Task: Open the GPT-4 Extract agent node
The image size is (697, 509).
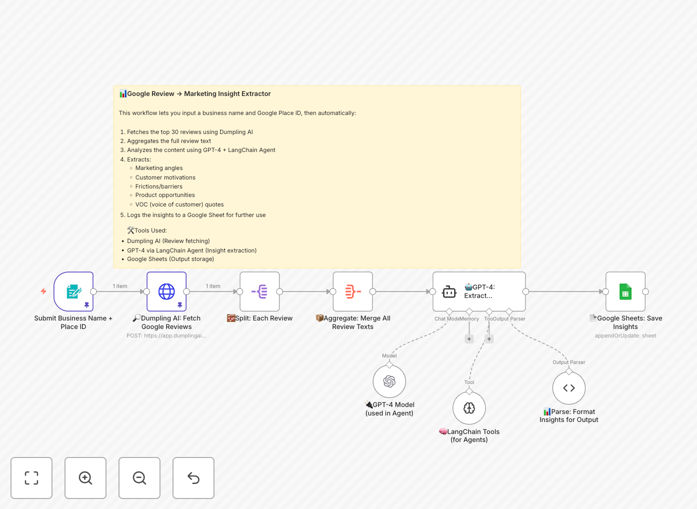Action: tap(479, 292)
